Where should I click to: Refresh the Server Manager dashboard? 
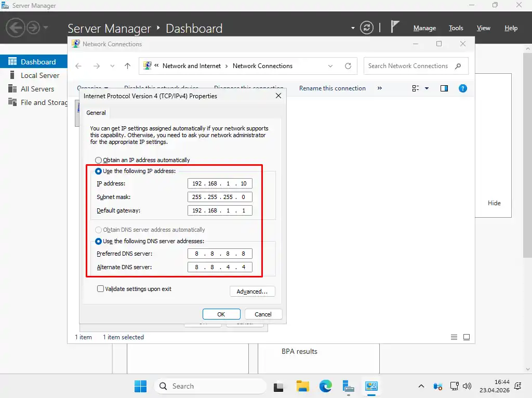(366, 28)
